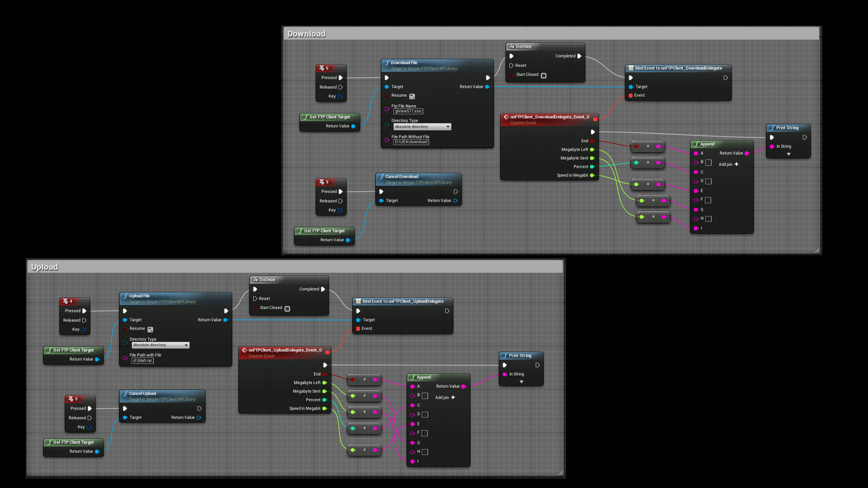Click the Print String function icon in Upload
This screenshot has height=488, width=868.
click(505, 356)
